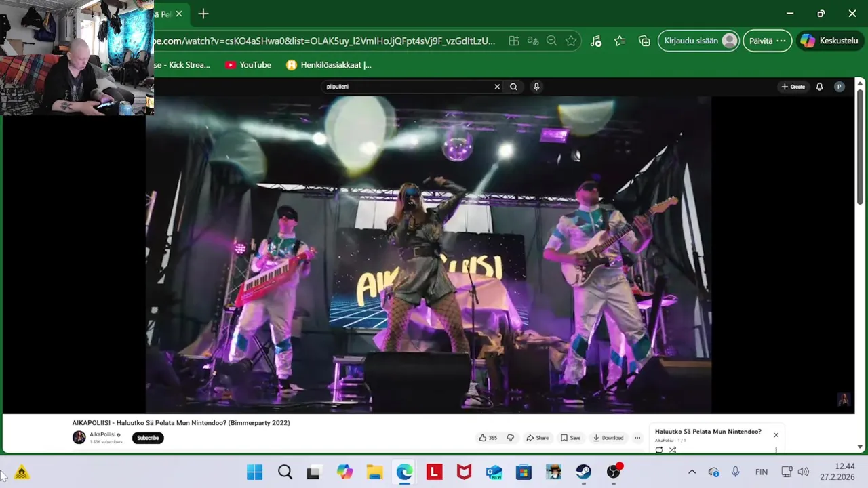Screen dimensions: 868x488
Task: Start voice search with microphone icon
Action: click(x=536, y=87)
